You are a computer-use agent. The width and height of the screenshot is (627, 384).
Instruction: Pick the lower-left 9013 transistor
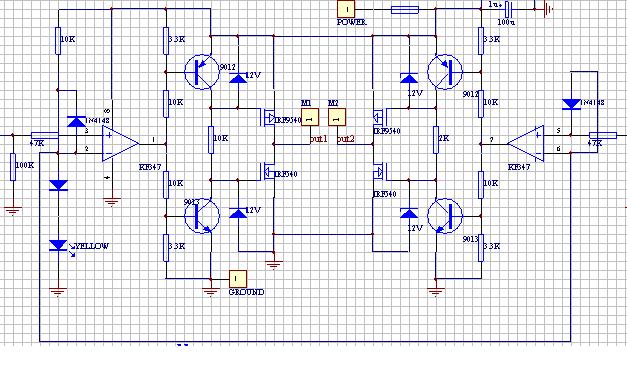[202, 216]
